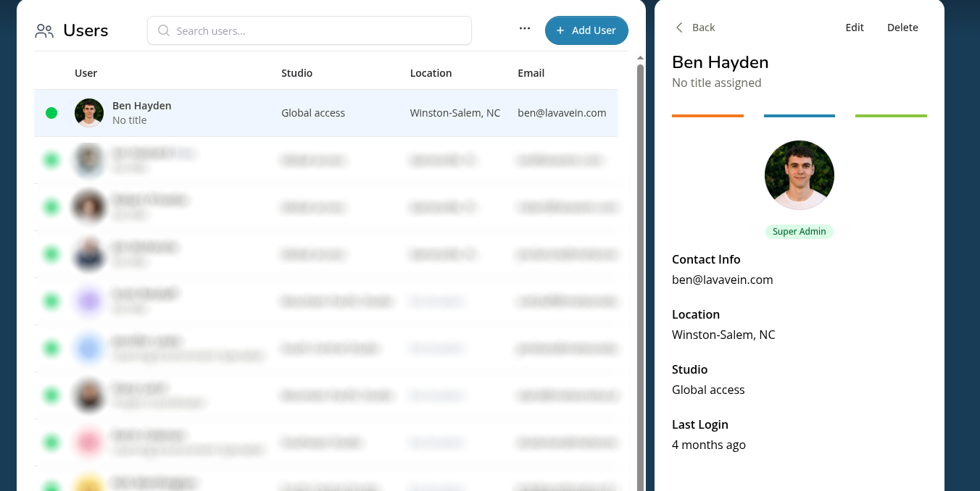This screenshot has width=980, height=491.
Task: Click Edit in the user details panel
Action: pyautogui.click(x=855, y=28)
